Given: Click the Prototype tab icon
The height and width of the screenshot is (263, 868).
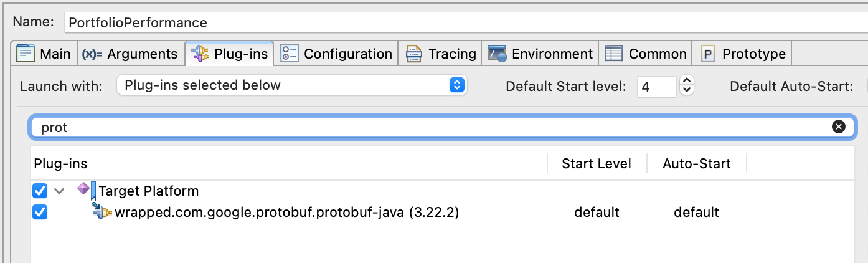Looking at the screenshot, I should [x=708, y=54].
